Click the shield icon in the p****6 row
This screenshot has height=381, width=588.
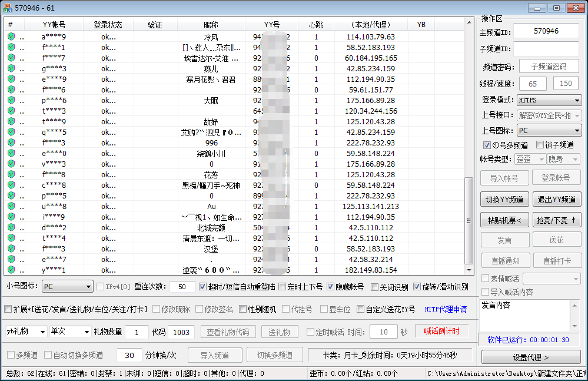click(x=11, y=100)
